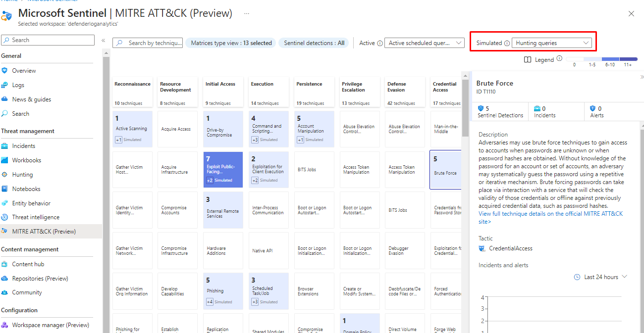Click the Sentinel detections All filter
The image size is (644, 333).
click(314, 43)
